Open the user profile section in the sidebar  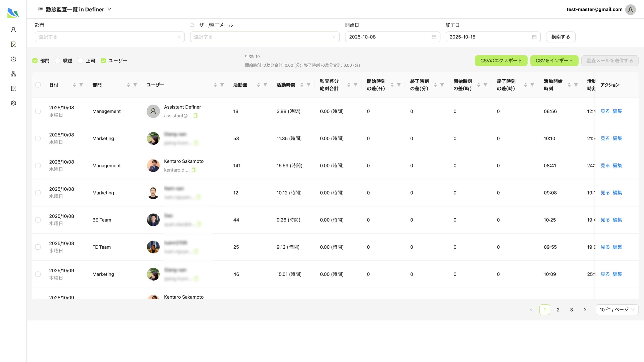click(x=13, y=29)
